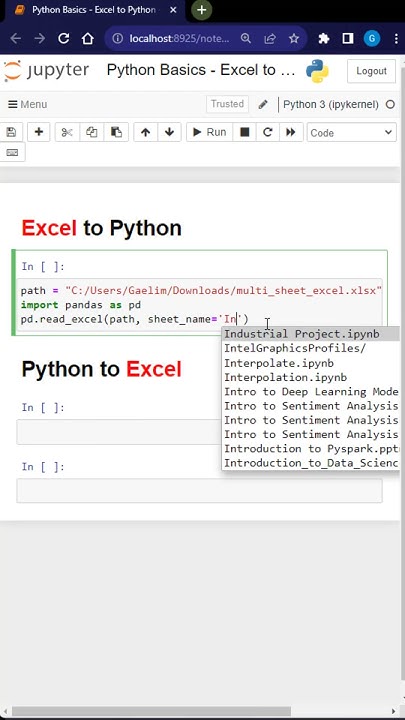The width and height of the screenshot is (405, 720).
Task: Reload the page with the refresh icon
Action: pyautogui.click(x=63, y=38)
